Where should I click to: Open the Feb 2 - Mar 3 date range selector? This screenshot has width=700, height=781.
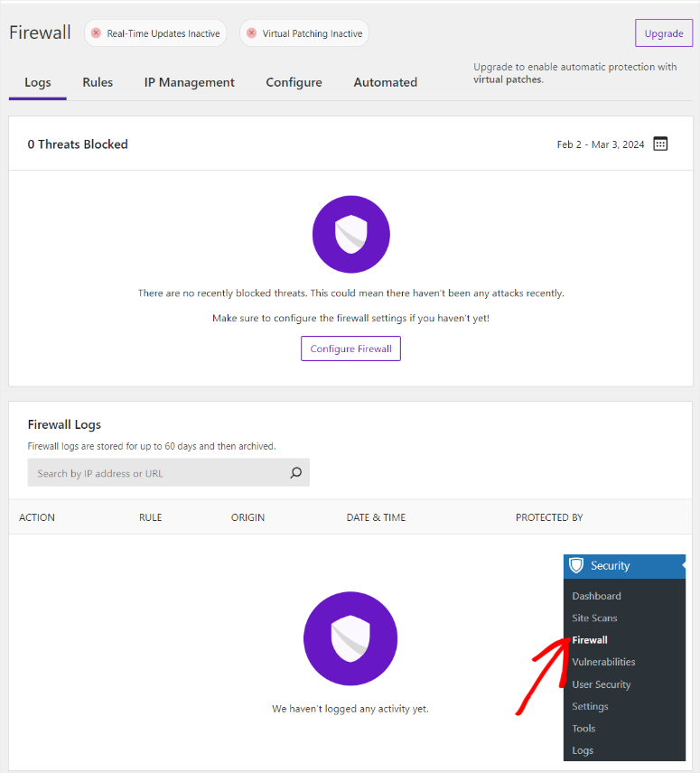[601, 143]
